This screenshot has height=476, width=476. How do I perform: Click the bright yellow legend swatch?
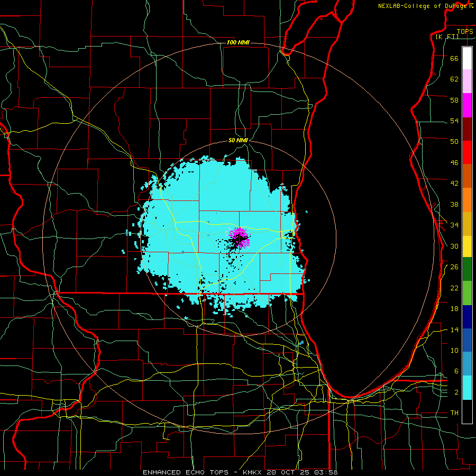pos(467,246)
